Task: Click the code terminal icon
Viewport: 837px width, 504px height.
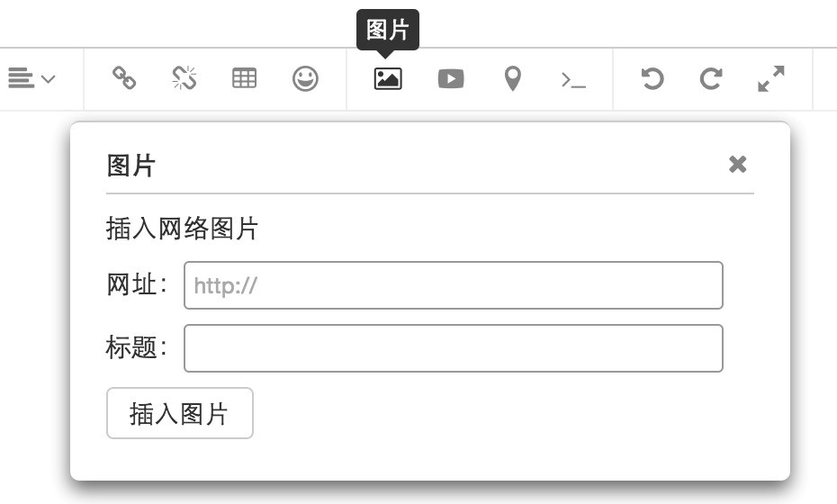Action: click(573, 80)
